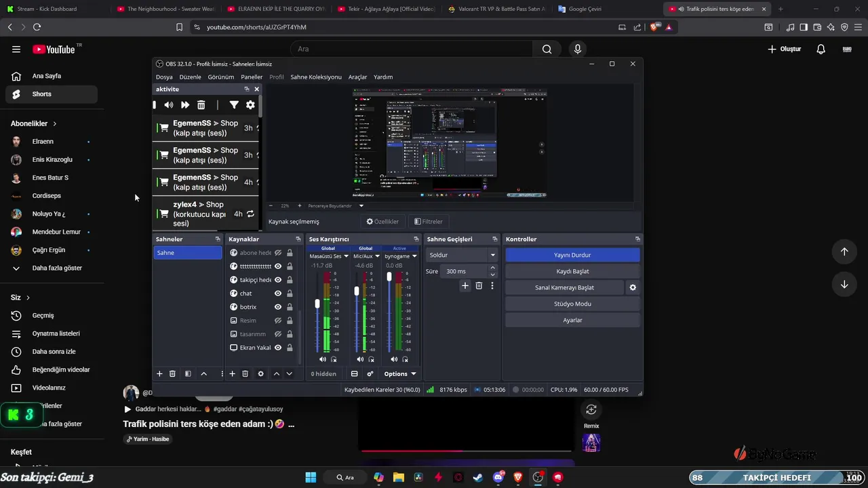The height and width of the screenshot is (488, 868).
Task: Toggle monitoring headphone icon for Masaüstü Ses
Action: [334, 359]
